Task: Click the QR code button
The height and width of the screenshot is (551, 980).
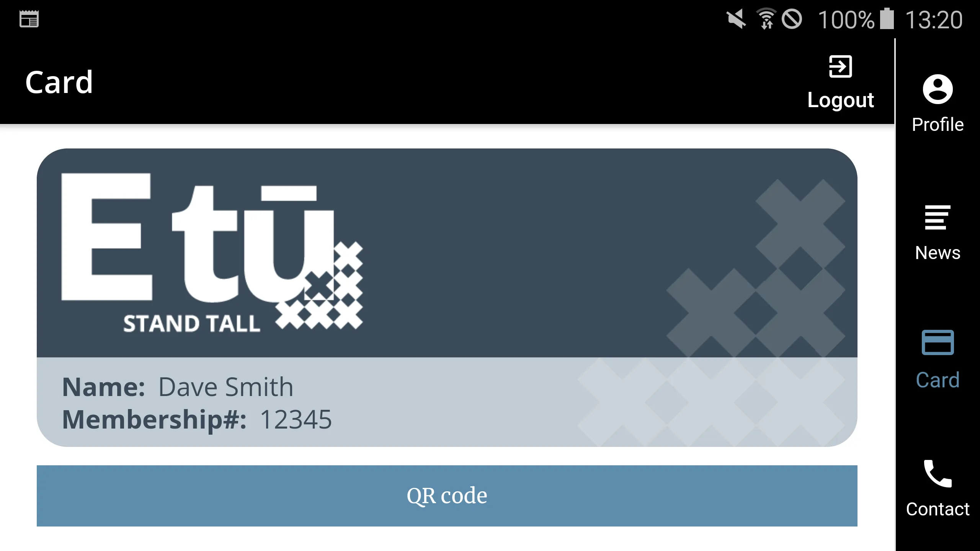Action: pos(446,495)
